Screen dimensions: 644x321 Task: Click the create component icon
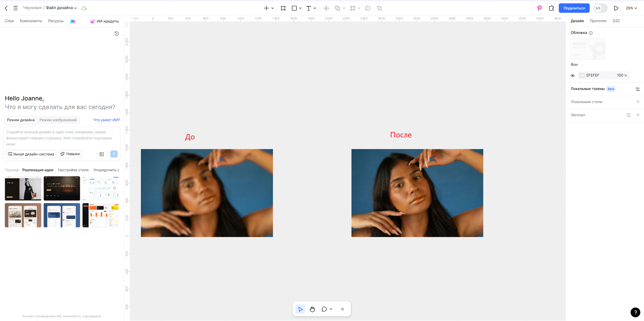tap(326, 8)
